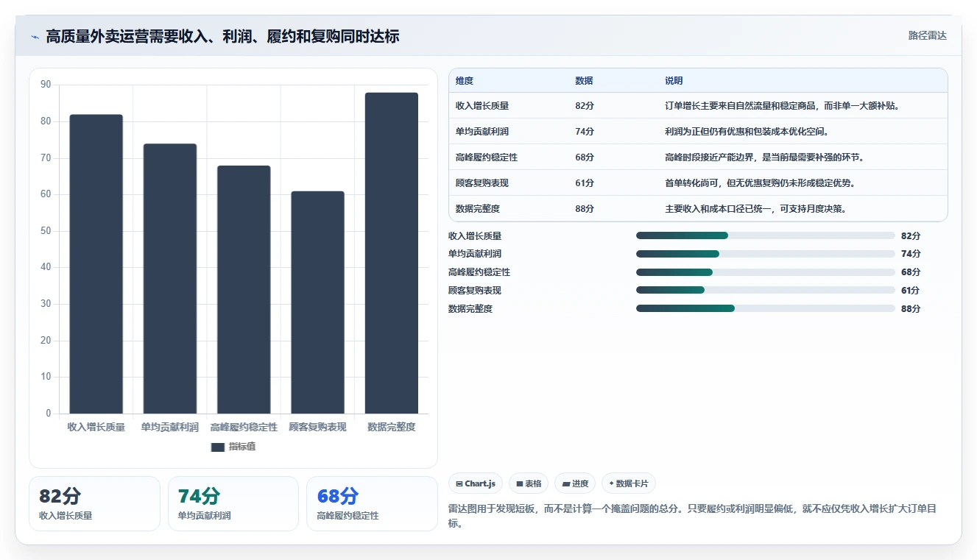Click the 说明 column header
The height and width of the screenshot is (560, 977).
[674, 81]
